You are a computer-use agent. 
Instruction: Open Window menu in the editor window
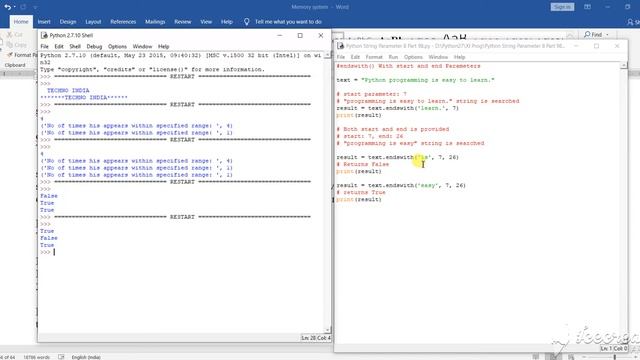[x=438, y=57]
